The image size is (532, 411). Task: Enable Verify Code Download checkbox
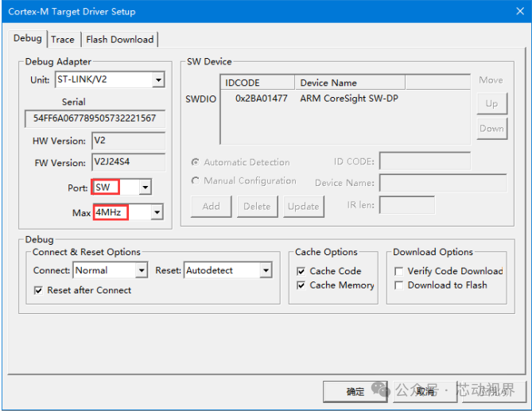(399, 271)
